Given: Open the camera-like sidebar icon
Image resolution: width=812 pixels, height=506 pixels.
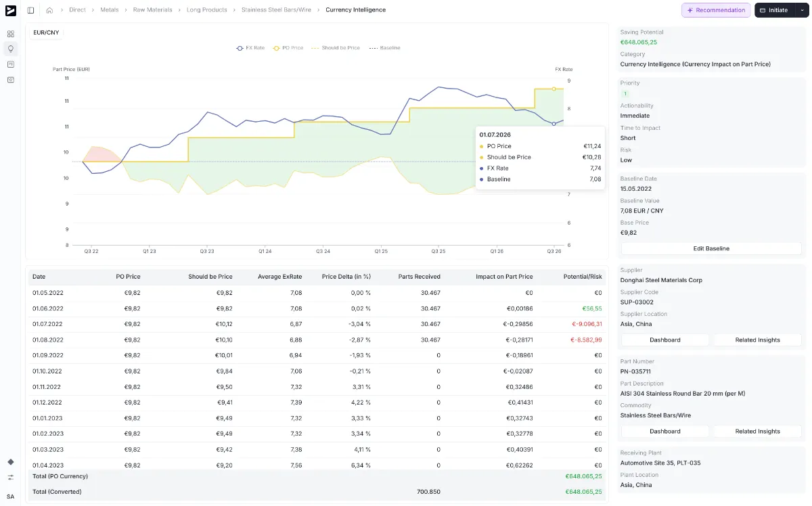Looking at the screenshot, I should pyautogui.click(x=10, y=80).
